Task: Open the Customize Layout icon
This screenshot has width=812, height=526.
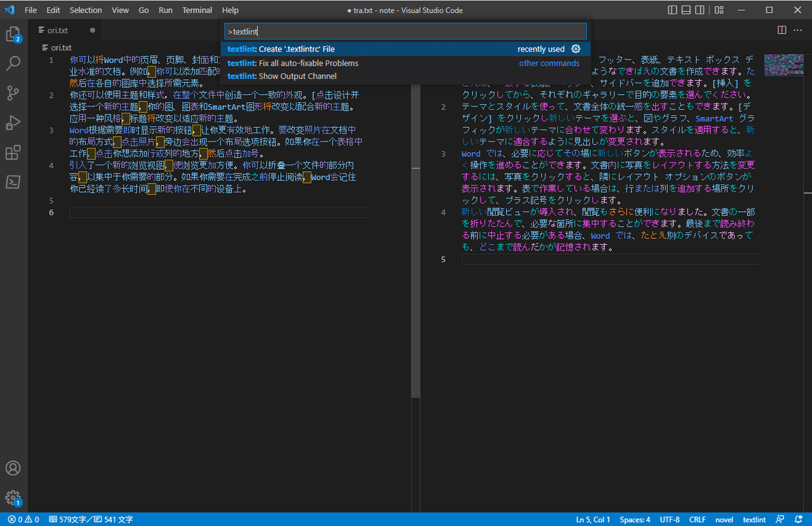Action: point(720,10)
